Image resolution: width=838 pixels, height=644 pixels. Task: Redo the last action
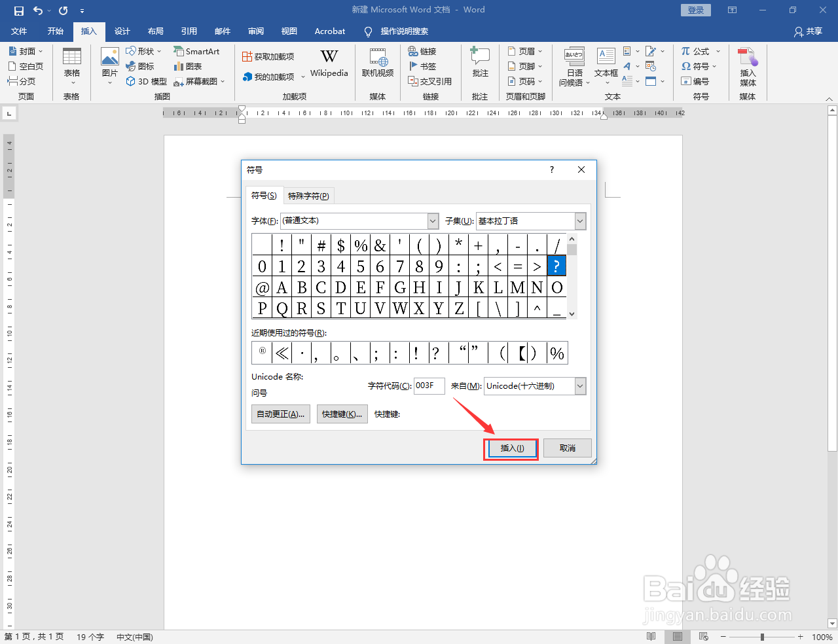(63, 10)
